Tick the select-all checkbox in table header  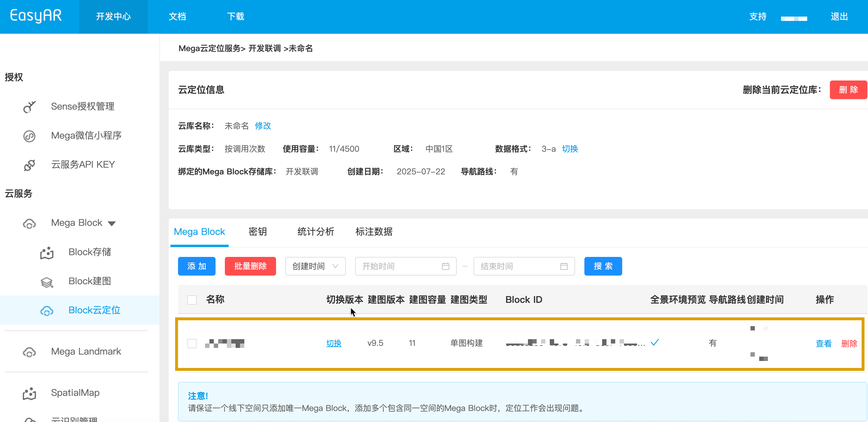(192, 300)
